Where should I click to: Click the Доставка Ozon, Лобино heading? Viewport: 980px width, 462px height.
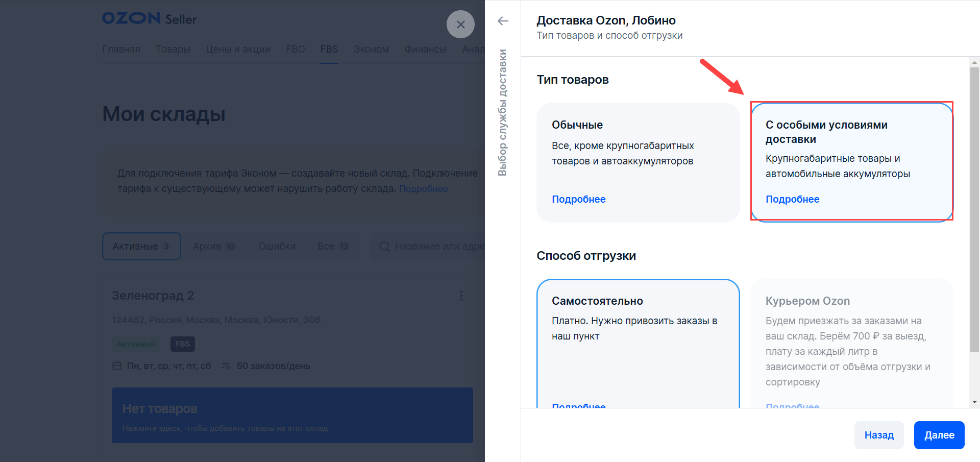pyautogui.click(x=606, y=20)
